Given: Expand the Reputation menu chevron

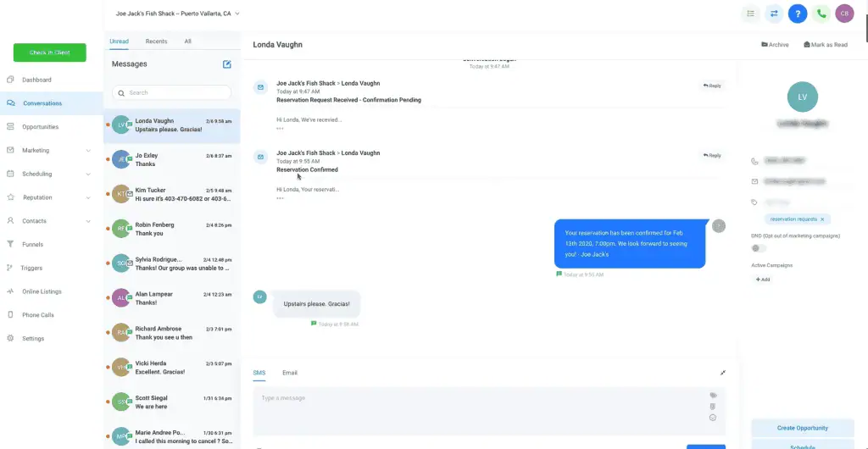Looking at the screenshot, I should click(88, 197).
